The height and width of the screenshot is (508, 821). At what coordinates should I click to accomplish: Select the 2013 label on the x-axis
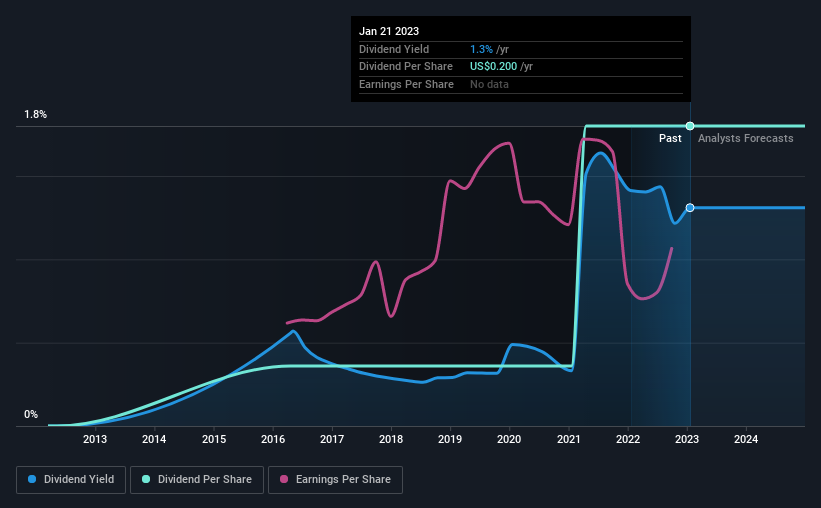95,439
